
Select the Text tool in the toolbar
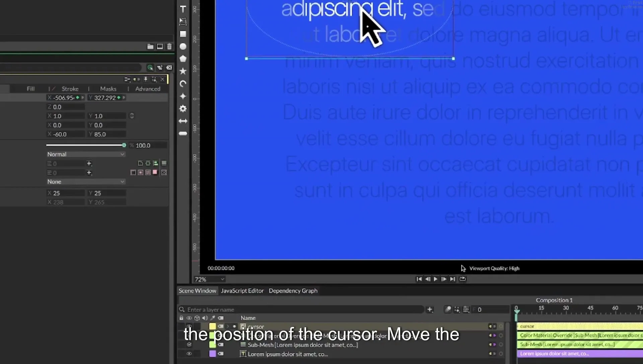(183, 9)
